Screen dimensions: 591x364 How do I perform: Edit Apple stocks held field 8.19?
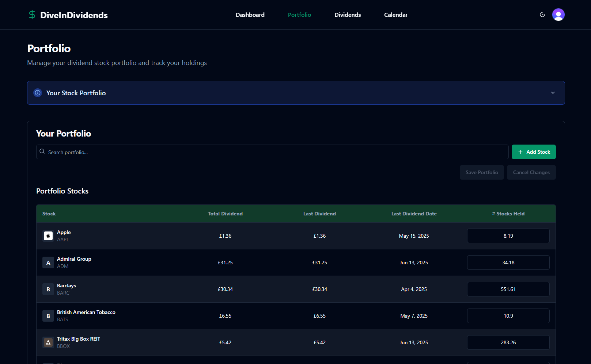pyautogui.click(x=508, y=236)
